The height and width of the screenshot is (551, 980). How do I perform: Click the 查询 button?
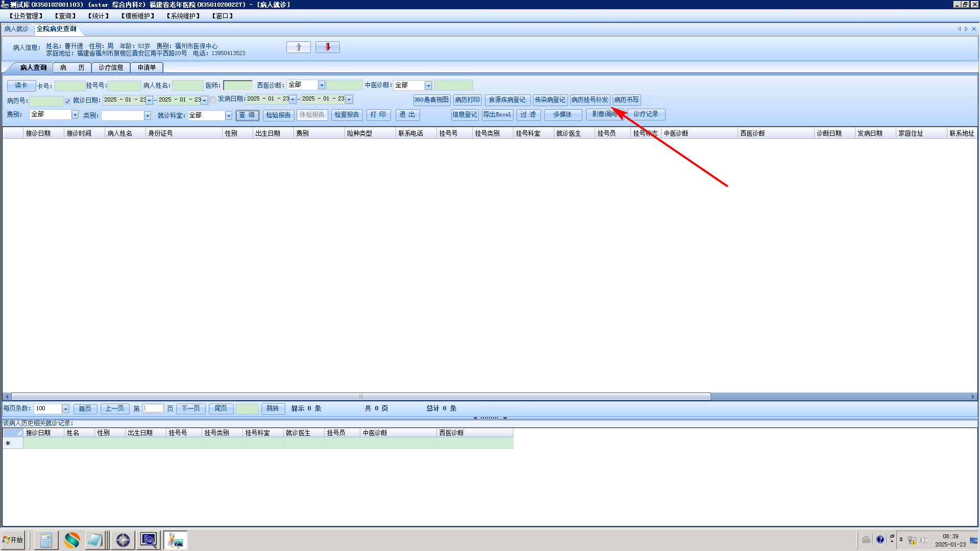(x=247, y=115)
